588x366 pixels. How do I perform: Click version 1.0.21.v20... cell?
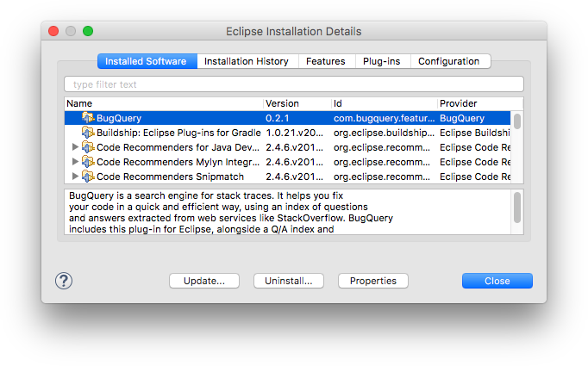tap(294, 133)
